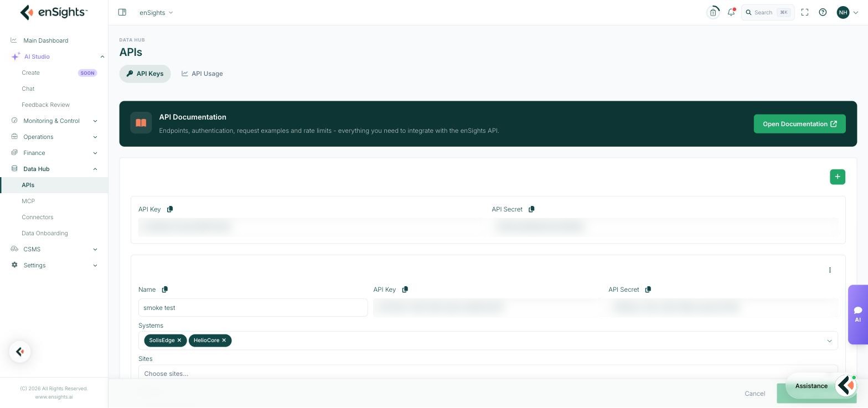Open the notifications bell

(731, 12)
